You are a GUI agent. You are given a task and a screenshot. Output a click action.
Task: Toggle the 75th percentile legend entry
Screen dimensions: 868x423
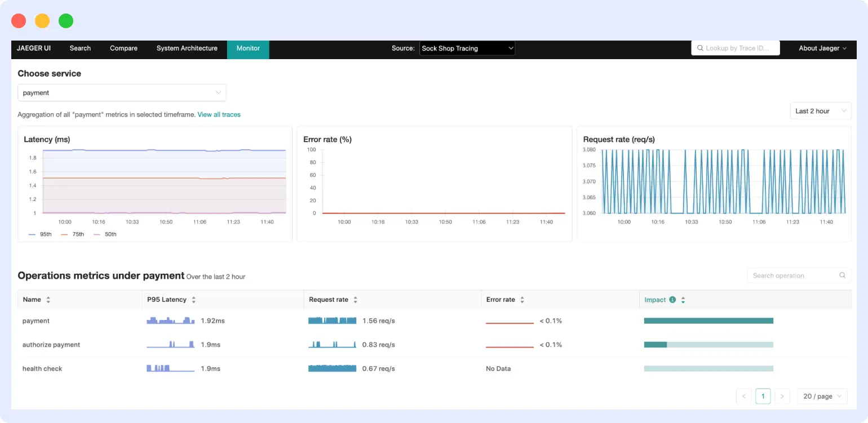click(x=72, y=234)
